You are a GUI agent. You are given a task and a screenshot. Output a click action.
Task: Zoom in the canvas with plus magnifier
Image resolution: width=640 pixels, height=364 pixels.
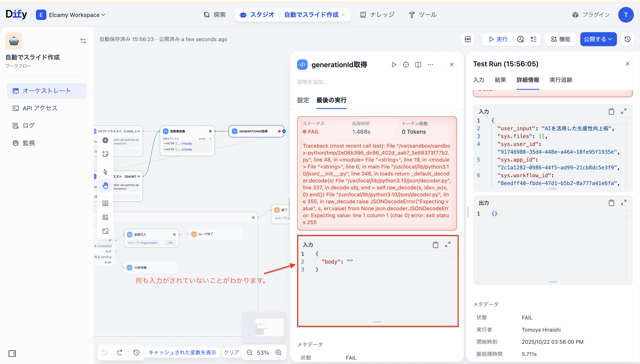[278, 352]
